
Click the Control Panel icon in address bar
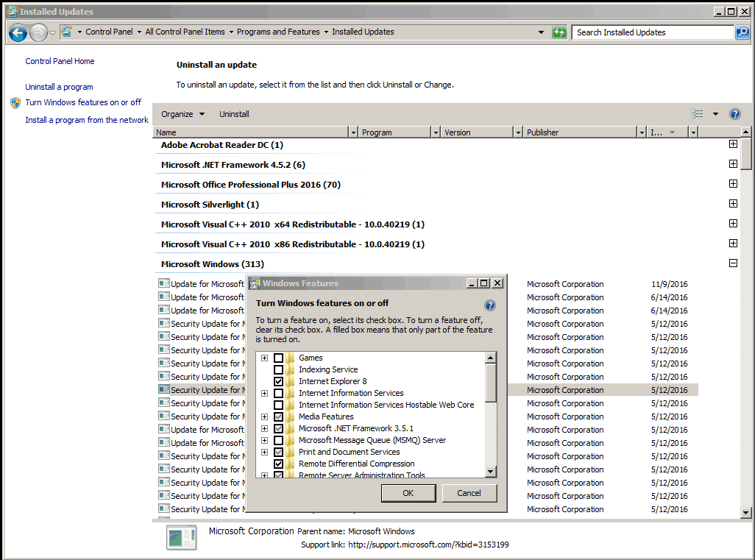click(x=66, y=32)
